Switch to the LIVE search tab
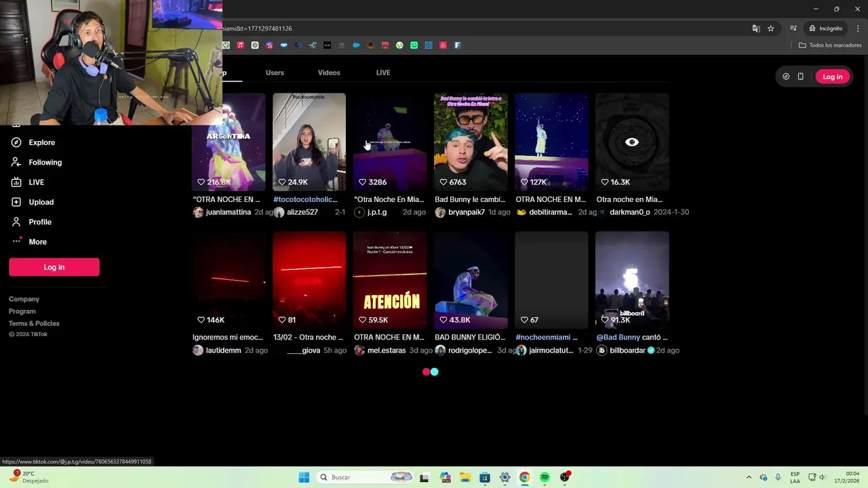The height and width of the screenshot is (488, 868). click(383, 73)
